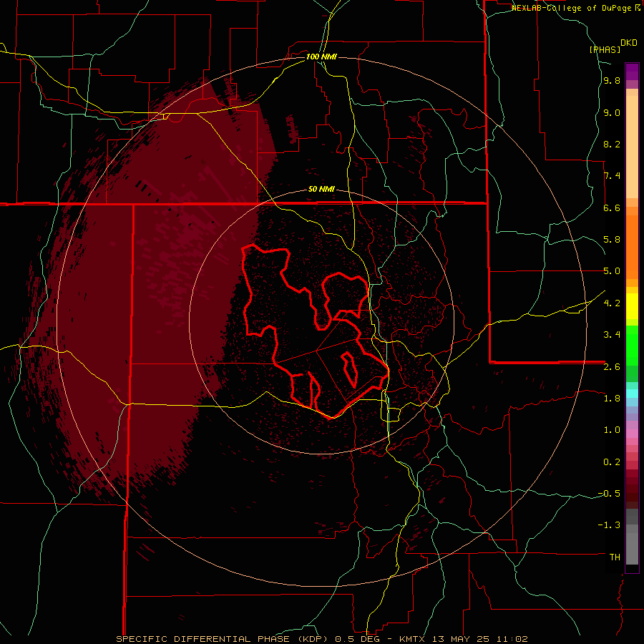
Task: Click the 1.8 legend value
Action: (x=612, y=399)
